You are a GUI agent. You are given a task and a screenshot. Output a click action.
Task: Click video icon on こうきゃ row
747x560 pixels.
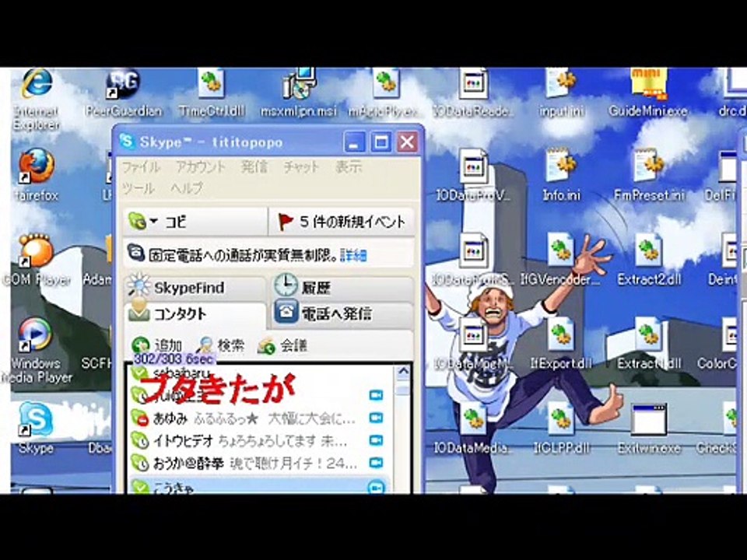click(376, 488)
